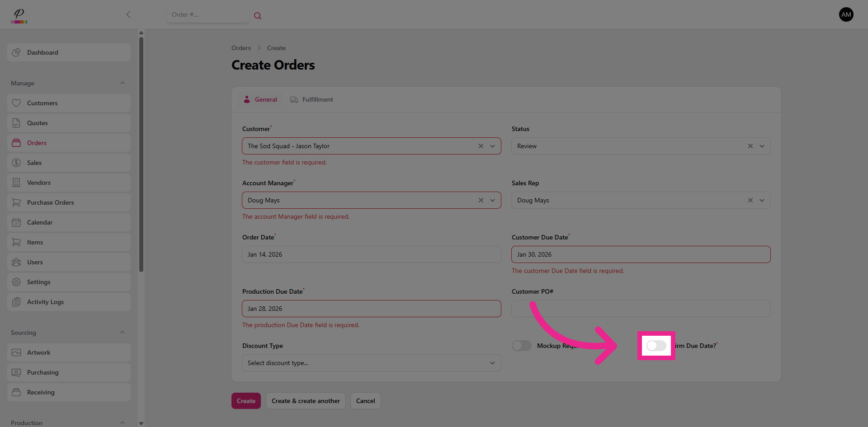Switch to the Fulfillment tab

tap(311, 99)
